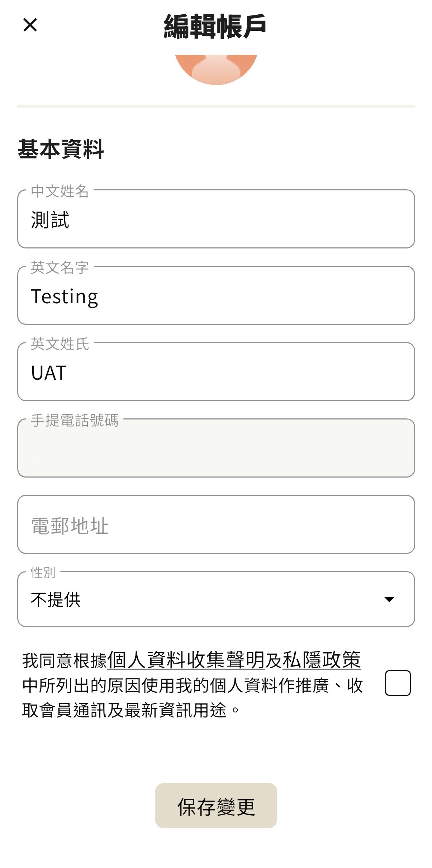This screenshot has height=868, width=432.
Task: Tap the 中文姓名 floating label
Action: (60, 191)
